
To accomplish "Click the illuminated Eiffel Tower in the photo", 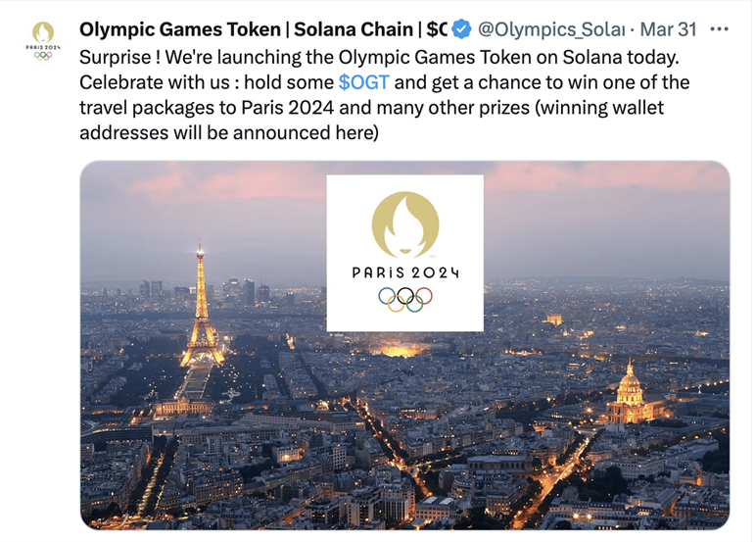I will 201,314.
